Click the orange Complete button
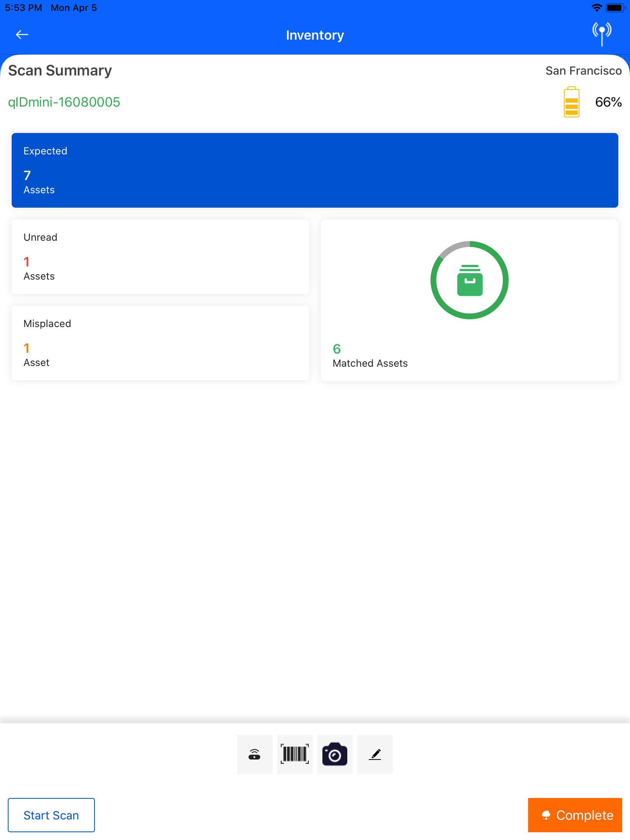 point(575,815)
